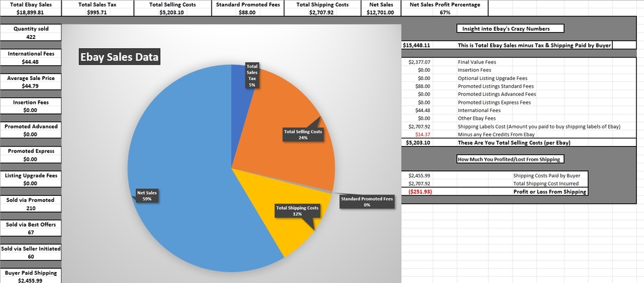This screenshot has width=644, height=283.
Task: Select the Shipping Costs Paid by Buyer label
Action: 547,175
